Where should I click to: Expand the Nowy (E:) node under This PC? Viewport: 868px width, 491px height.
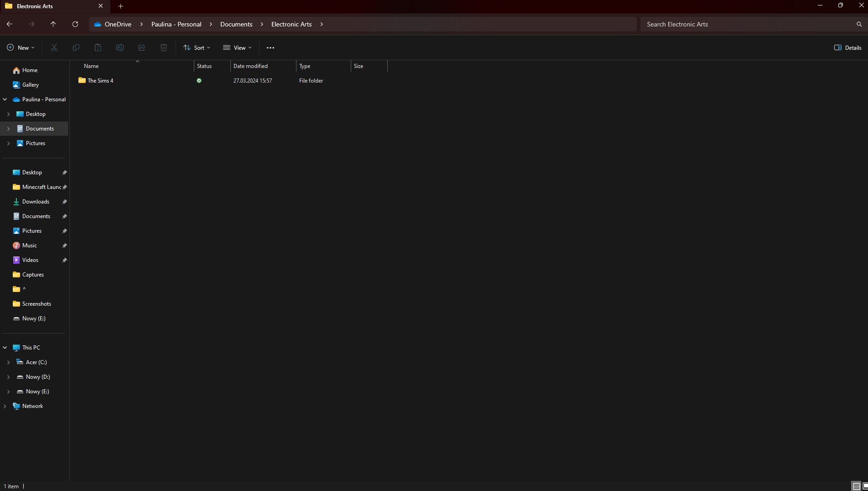click(x=8, y=392)
